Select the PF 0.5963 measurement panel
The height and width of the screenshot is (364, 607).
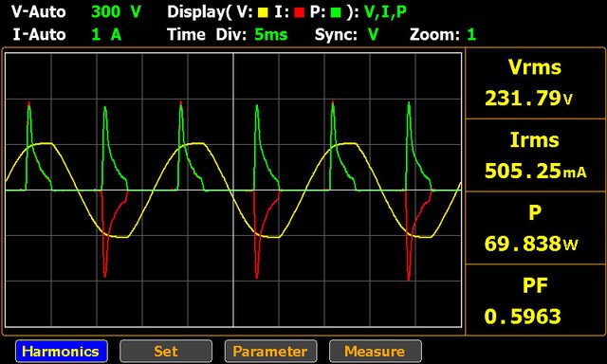click(535, 300)
